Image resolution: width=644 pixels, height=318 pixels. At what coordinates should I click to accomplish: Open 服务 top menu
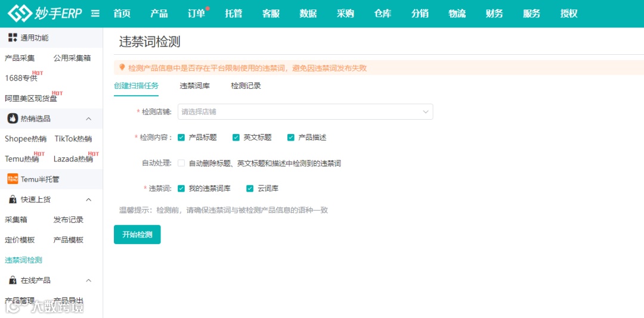[531, 14]
